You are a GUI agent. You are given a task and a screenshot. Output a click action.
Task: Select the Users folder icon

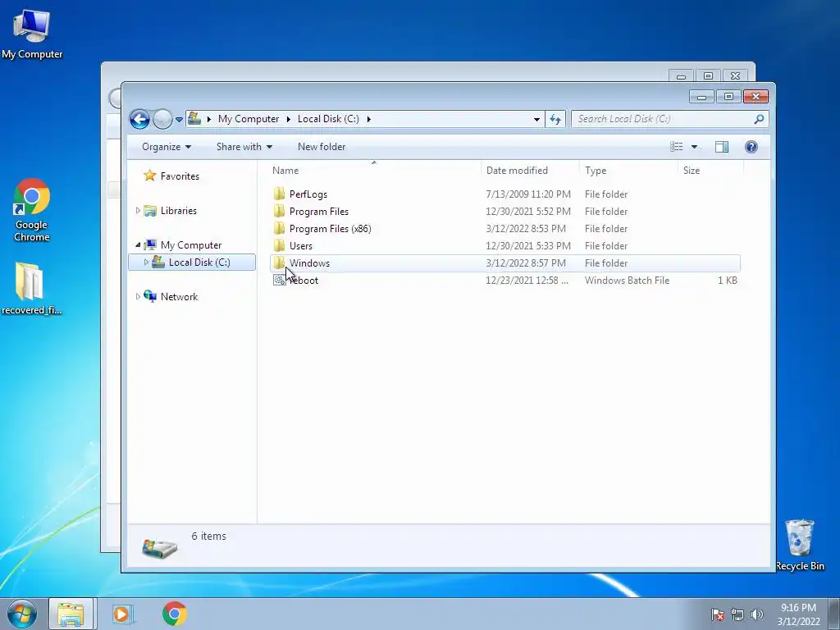tap(279, 245)
